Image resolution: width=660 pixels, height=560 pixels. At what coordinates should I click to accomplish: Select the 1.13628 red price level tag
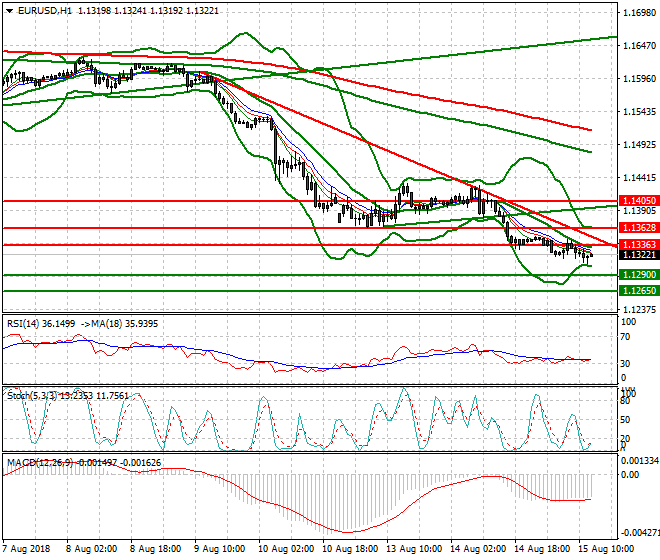[x=638, y=228]
